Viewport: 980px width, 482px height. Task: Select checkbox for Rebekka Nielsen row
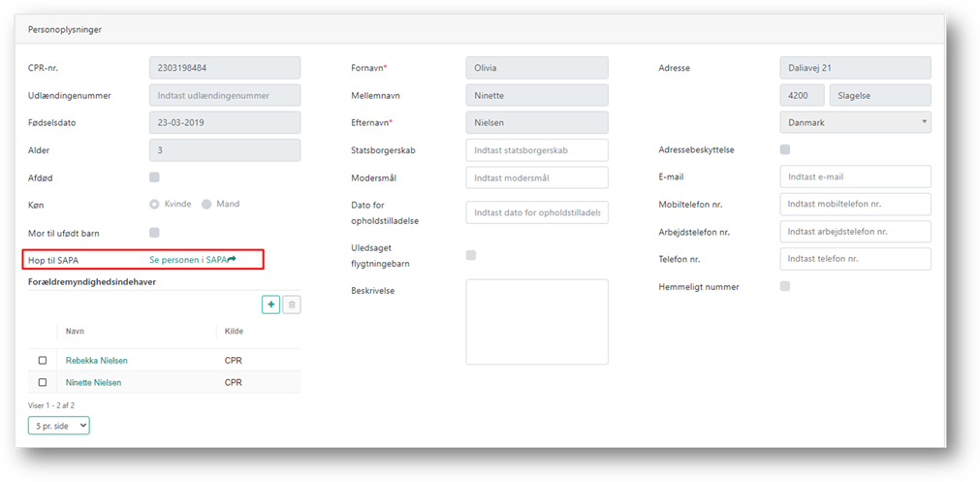coord(43,361)
